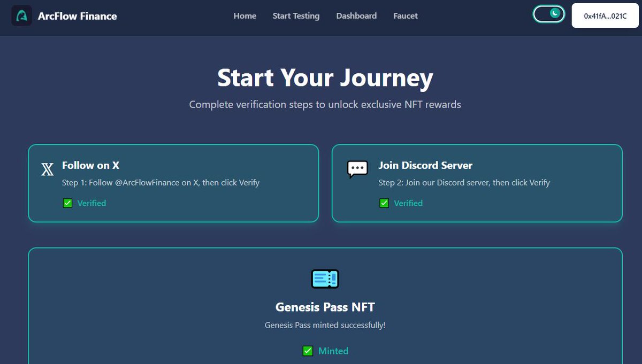Viewport: 642px width, 364px height.
Task: Click the blue ticket graphic on Genesis card
Action: tap(325, 278)
